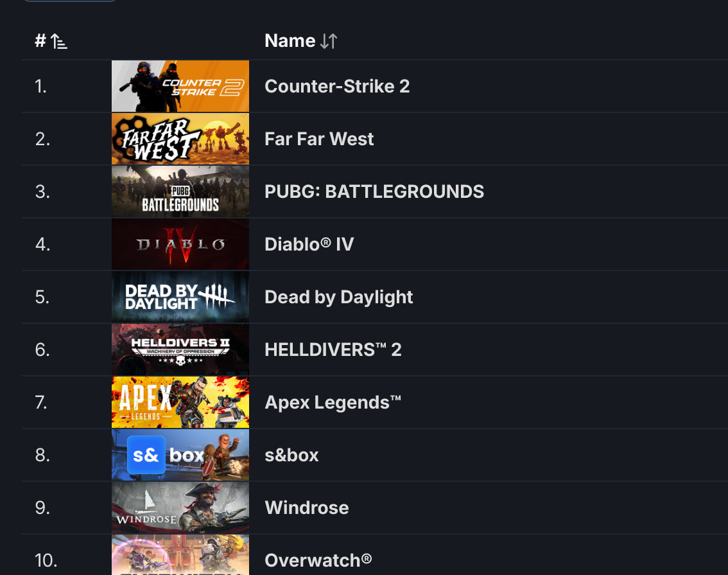Image resolution: width=728 pixels, height=575 pixels.
Task: Toggle name sorting with the Name arrows
Action: [328, 40]
